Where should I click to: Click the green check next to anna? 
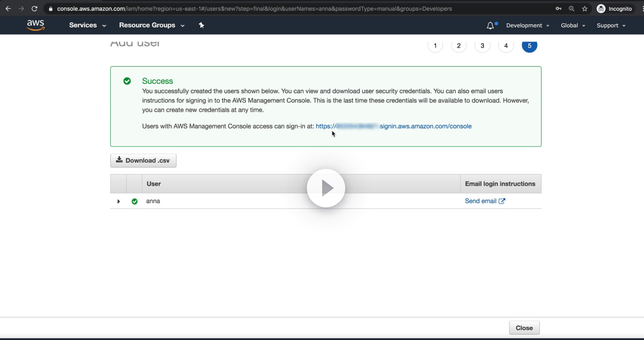pyautogui.click(x=134, y=201)
